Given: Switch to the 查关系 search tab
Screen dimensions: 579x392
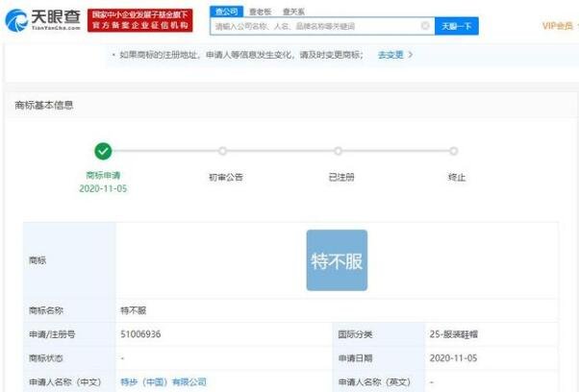Looking at the screenshot, I should point(293,11).
